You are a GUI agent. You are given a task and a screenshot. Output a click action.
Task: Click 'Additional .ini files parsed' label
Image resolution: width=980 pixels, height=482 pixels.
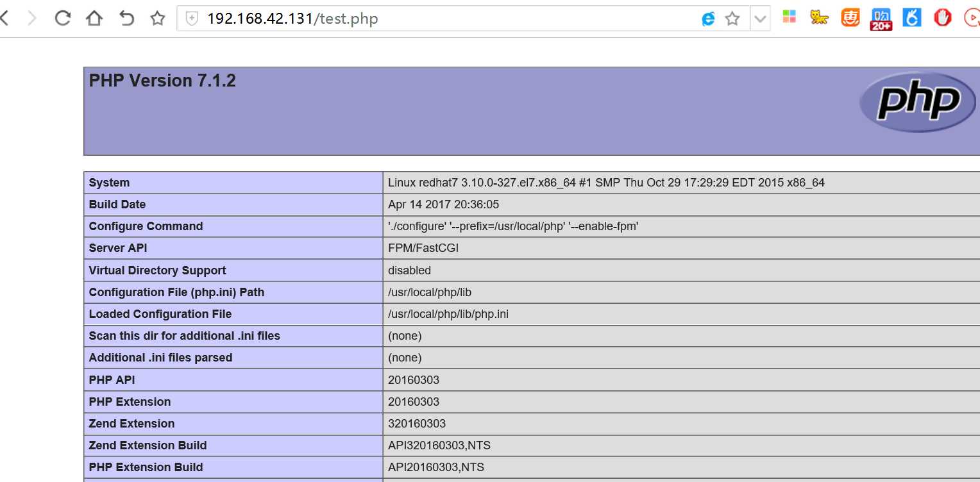click(160, 358)
